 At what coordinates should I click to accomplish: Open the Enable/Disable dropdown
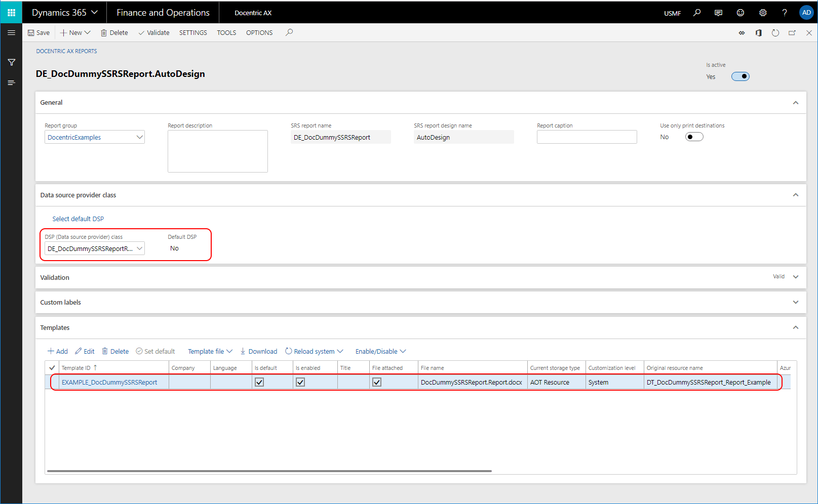pyautogui.click(x=381, y=351)
